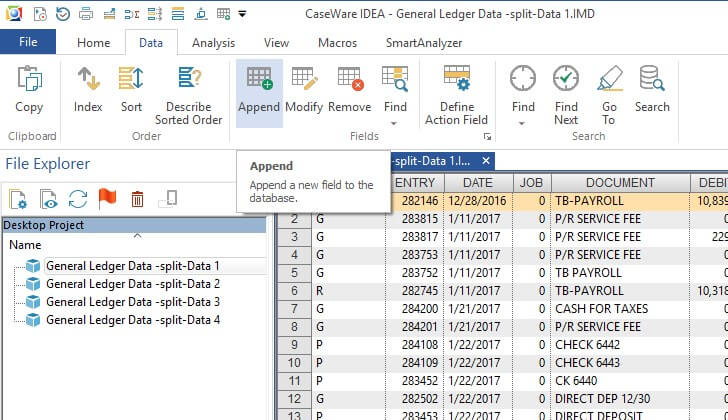Switch to the SmartAnalyzer ribbon tab
728x420 pixels.
click(424, 43)
